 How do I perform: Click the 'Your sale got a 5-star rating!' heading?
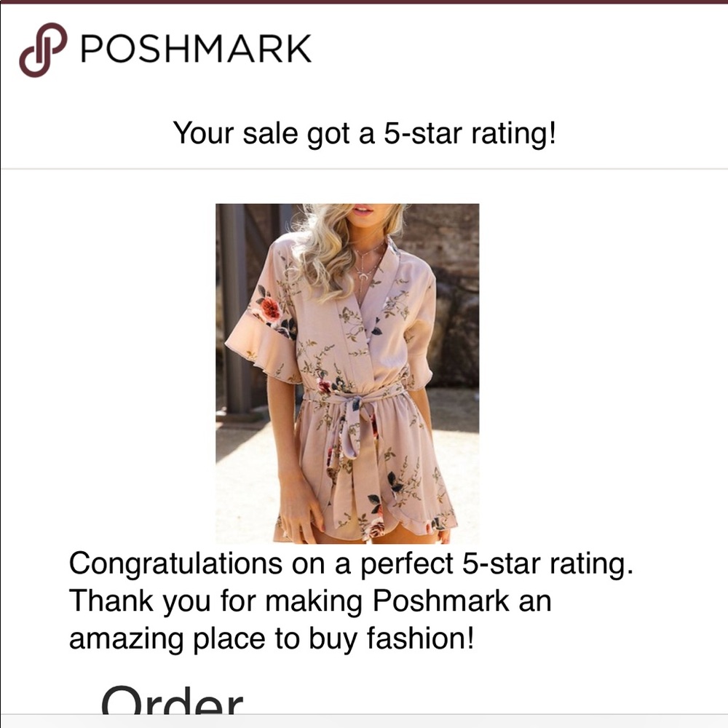click(364, 133)
